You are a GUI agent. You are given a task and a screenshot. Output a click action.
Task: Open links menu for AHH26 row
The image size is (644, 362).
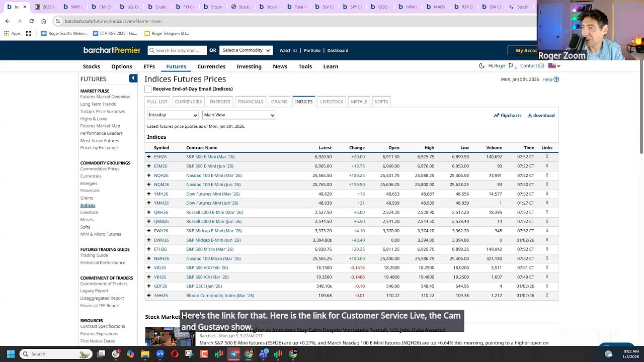pos(547,295)
